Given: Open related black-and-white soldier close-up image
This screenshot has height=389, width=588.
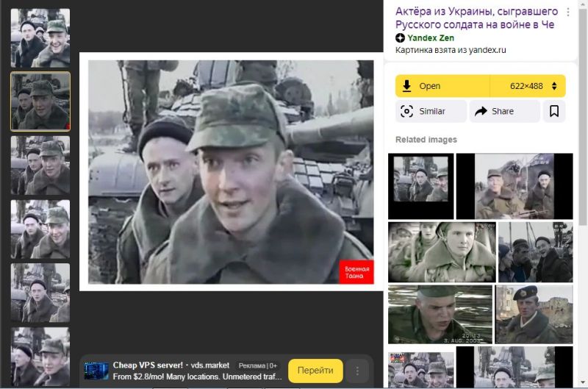Looking at the screenshot, I should click(x=442, y=252).
